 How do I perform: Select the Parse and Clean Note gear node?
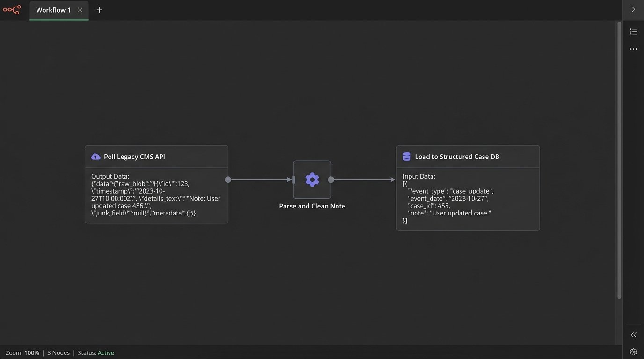[312, 179]
